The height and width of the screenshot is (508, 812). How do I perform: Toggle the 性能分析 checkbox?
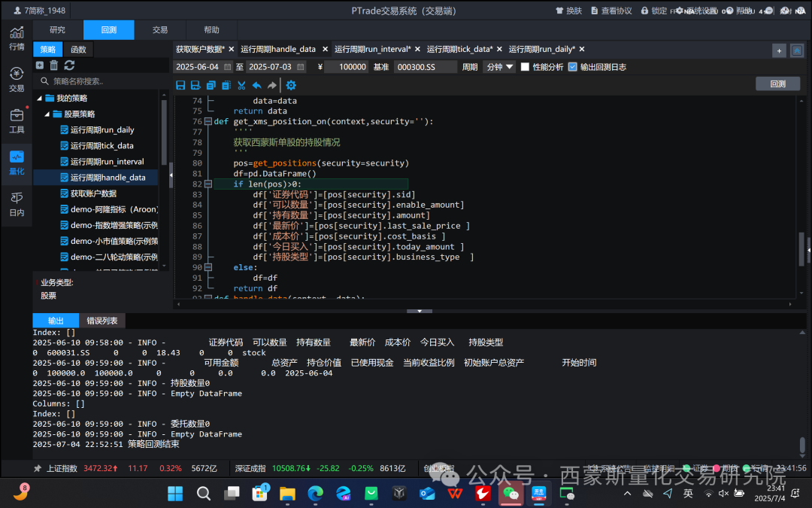(x=525, y=67)
